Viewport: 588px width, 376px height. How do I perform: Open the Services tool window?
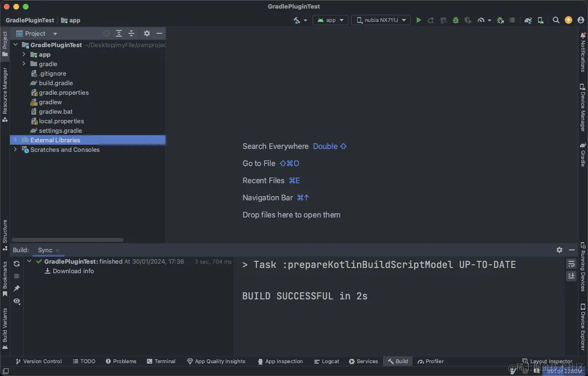point(363,361)
